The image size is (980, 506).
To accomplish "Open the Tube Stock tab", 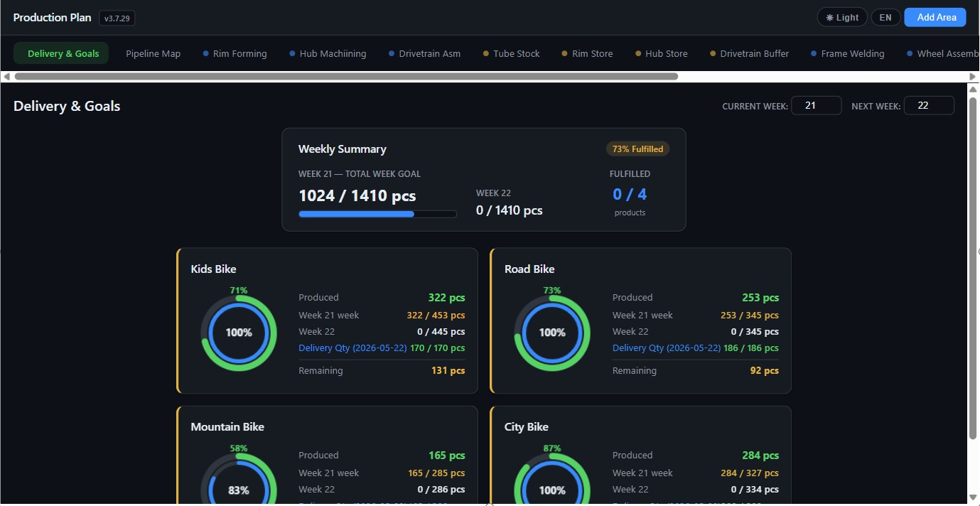I will (512, 53).
